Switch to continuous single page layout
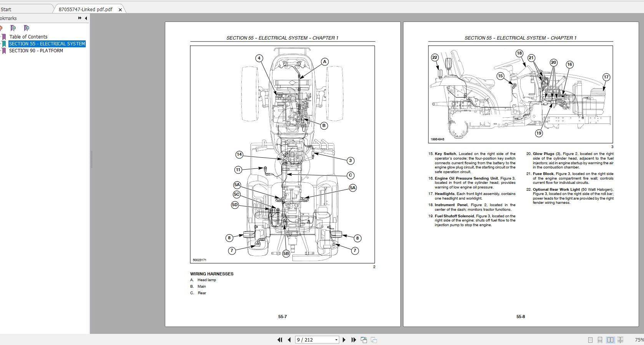Image resolution: width=644 pixels, height=345 pixels. pos(600,340)
